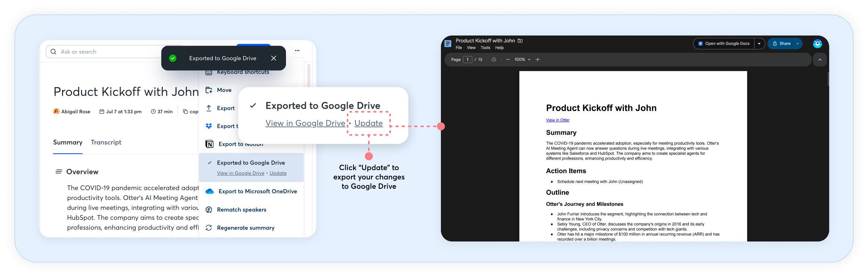Choose Move from the options menu

click(x=224, y=90)
